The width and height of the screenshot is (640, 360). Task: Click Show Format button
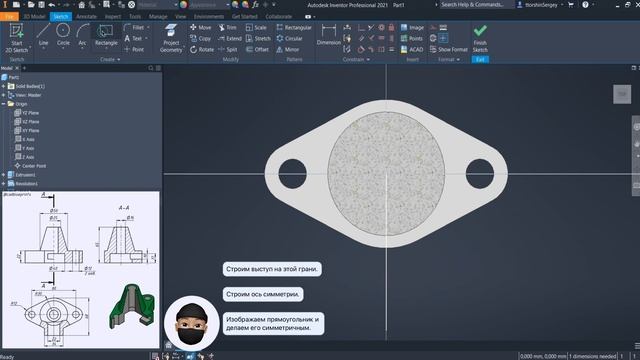point(449,49)
